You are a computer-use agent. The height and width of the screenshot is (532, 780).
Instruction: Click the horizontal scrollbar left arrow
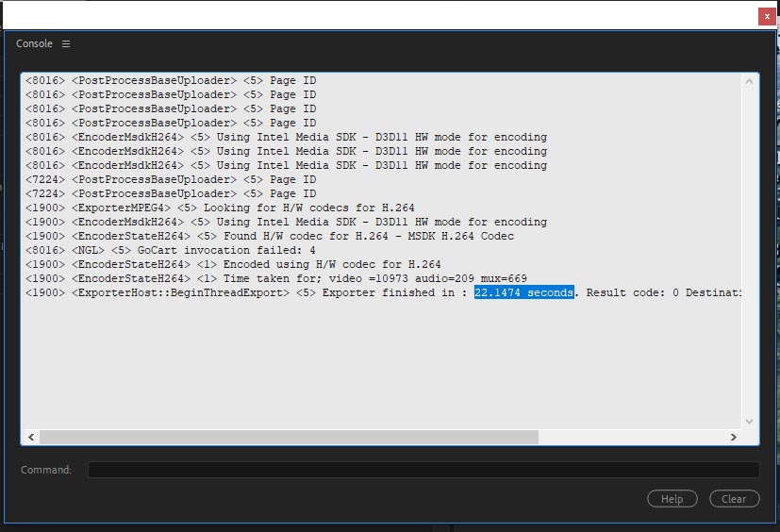click(30, 438)
